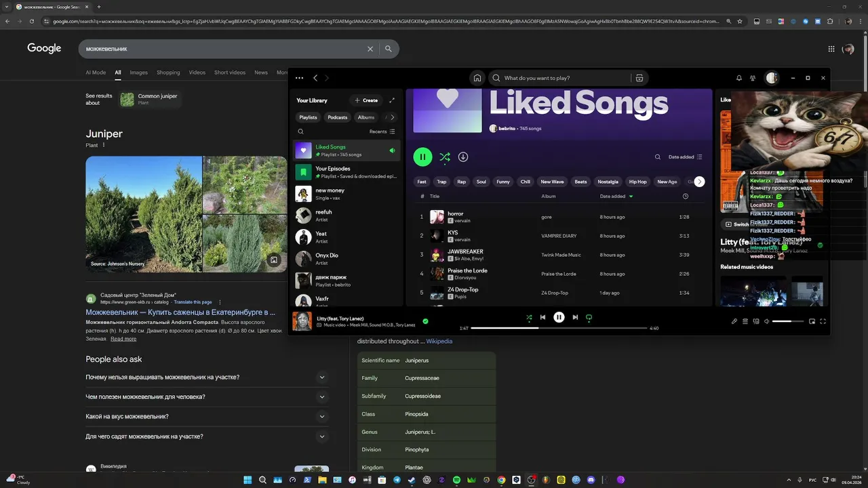The width and height of the screenshot is (868, 488).
Task: Search within Liked Songs playlist magnifier
Action: point(658,157)
